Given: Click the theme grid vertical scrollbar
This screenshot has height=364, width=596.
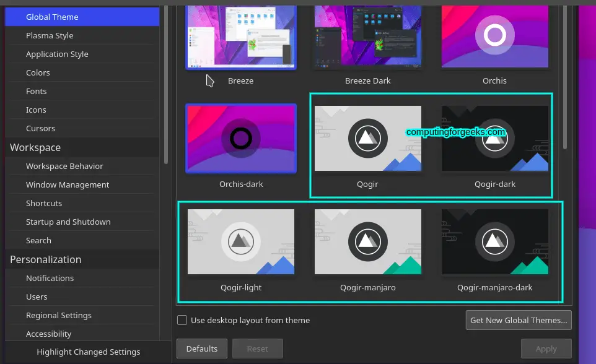Looking at the screenshot, I should point(565,77).
